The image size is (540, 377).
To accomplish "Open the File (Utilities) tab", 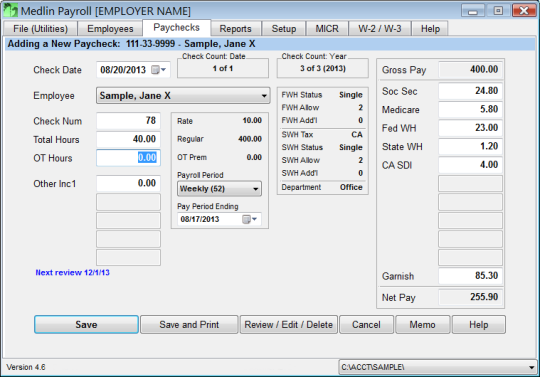I will pos(41,29).
